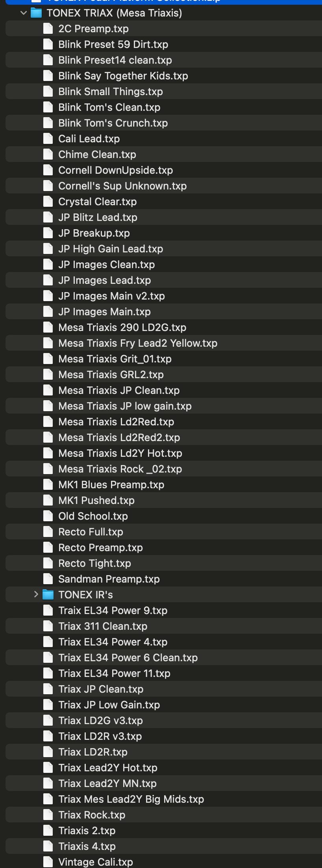Select MK1 Blues Preamp.txp
Image resolution: width=322 pixels, height=868 pixels.
pyautogui.click(x=111, y=485)
